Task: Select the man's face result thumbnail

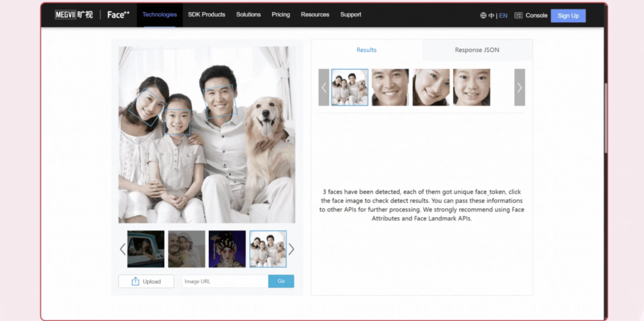Action: click(390, 87)
